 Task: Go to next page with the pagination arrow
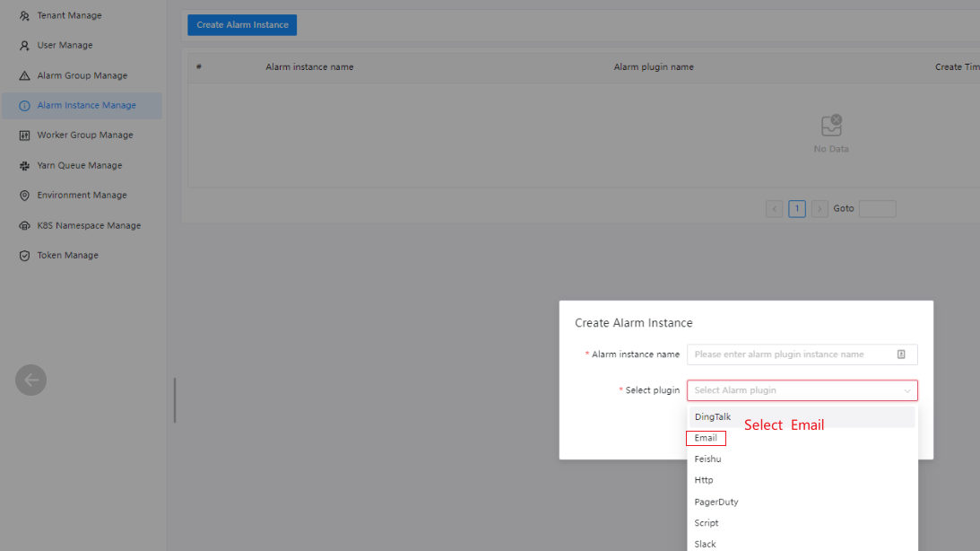(x=819, y=208)
